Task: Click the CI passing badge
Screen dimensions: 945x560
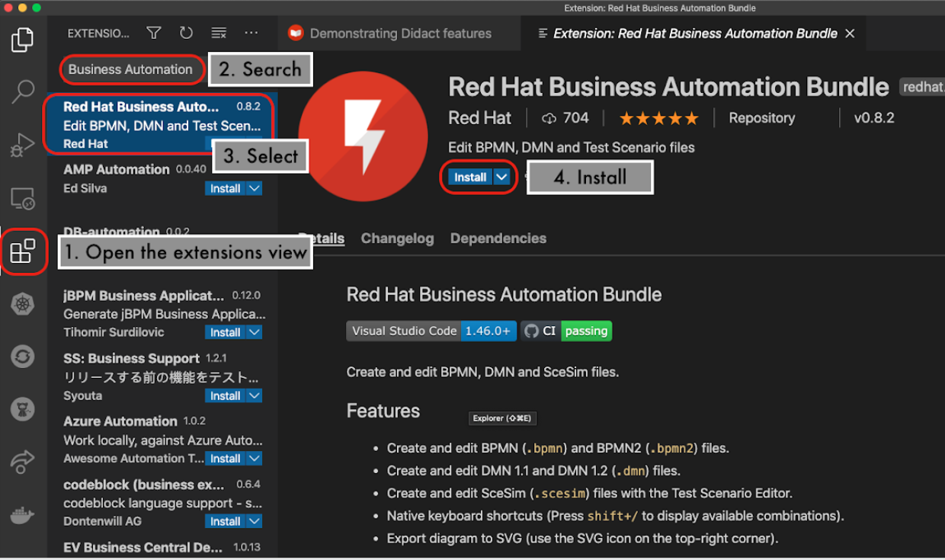Action: coord(566,331)
